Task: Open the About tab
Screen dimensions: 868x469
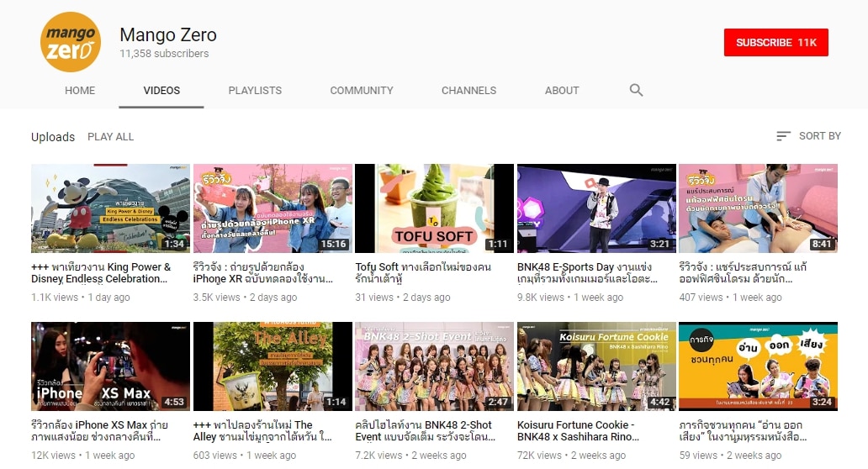Action: pyautogui.click(x=561, y=90)
